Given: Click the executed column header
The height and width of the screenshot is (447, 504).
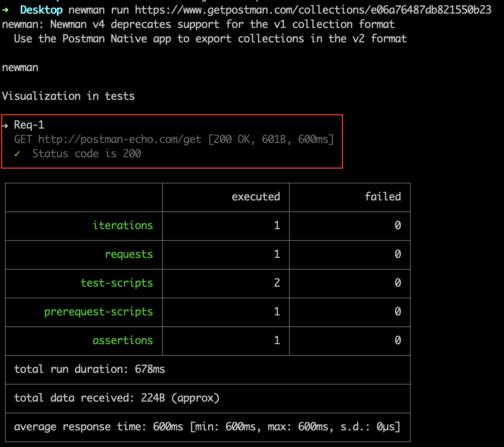Looking at the screenshot, I should (x=256, y=197).
